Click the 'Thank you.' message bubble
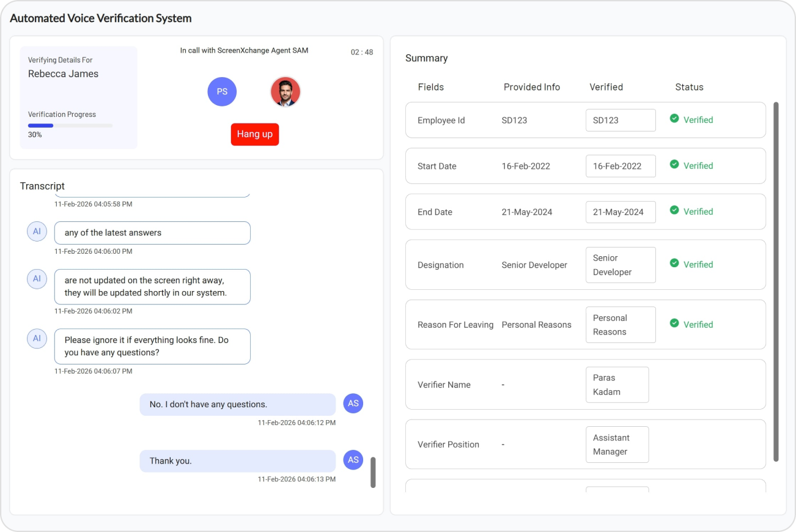Image resolution: width=796 pixels, height=532 pixels. [x=237, y=460]
